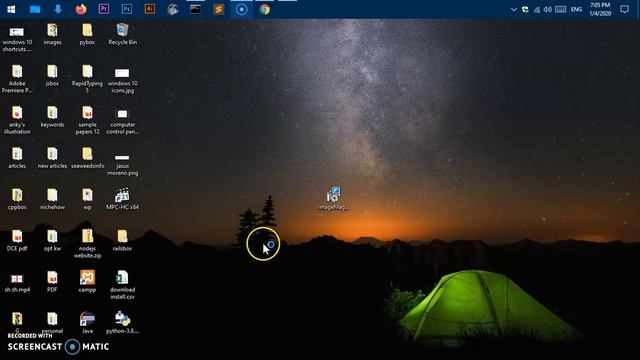640x360 pixels.
Task: Open the volume control in tray
Action: coord(548,9)
